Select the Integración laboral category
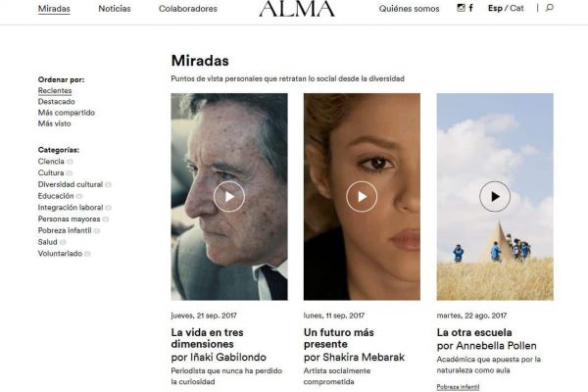This screenshot has width=588, height=392. 71,208
